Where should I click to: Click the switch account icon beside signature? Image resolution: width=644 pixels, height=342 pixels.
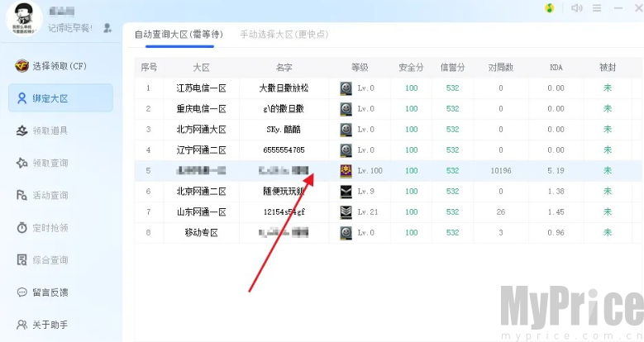(x=107, y=28)
